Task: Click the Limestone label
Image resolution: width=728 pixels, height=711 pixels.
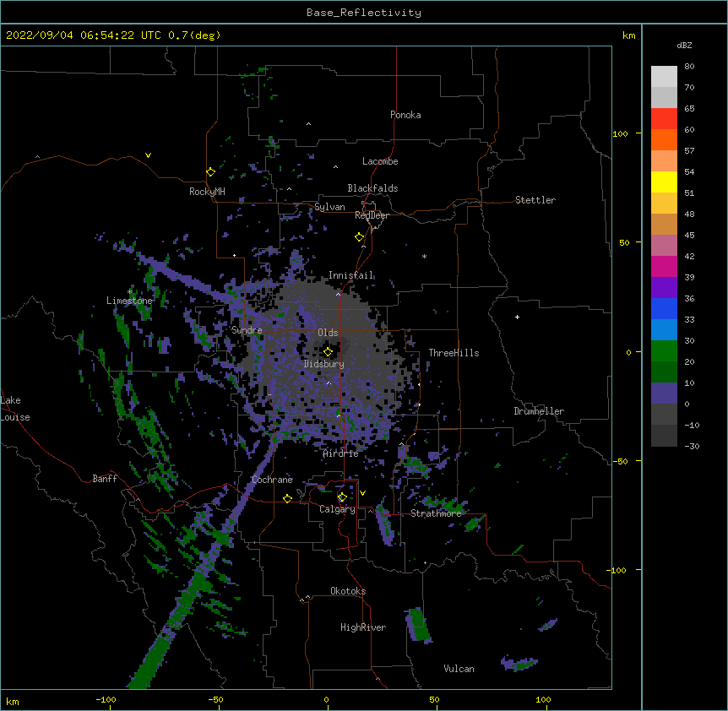Action: click(129, 301)
